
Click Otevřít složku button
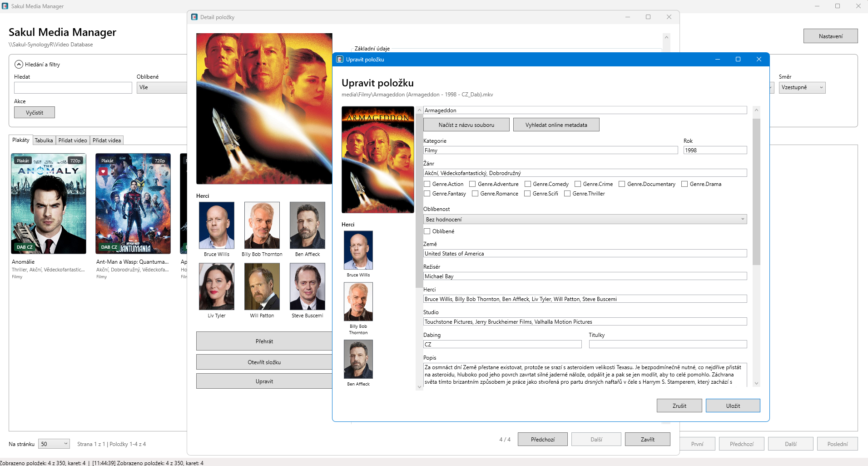264,362
